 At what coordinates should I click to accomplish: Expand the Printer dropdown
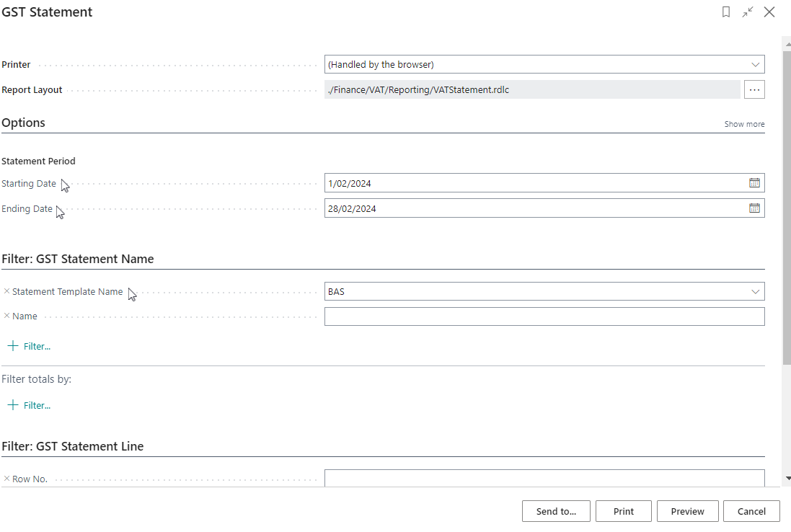[755, 64]
